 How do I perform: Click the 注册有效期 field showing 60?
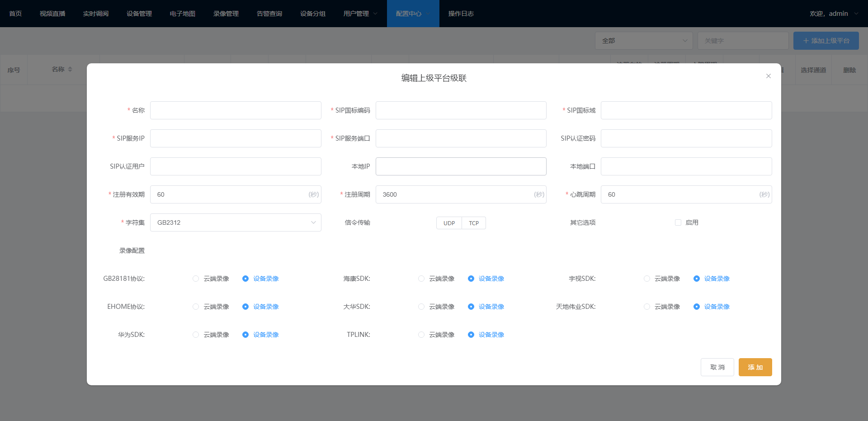pos(236,194)
